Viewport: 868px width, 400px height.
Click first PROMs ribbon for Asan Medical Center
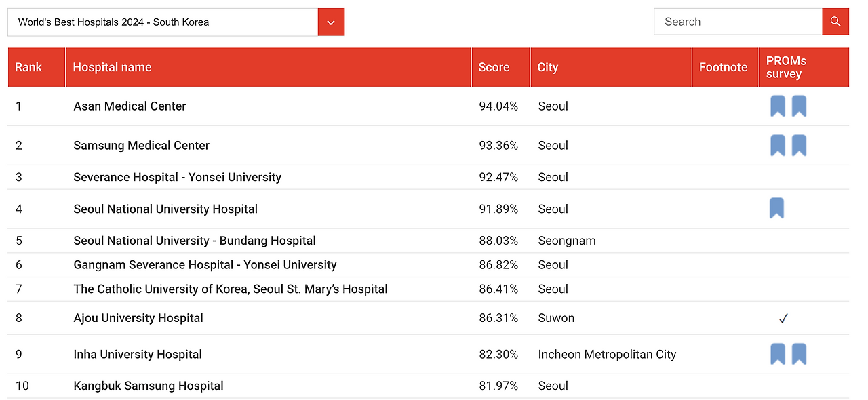777,106
